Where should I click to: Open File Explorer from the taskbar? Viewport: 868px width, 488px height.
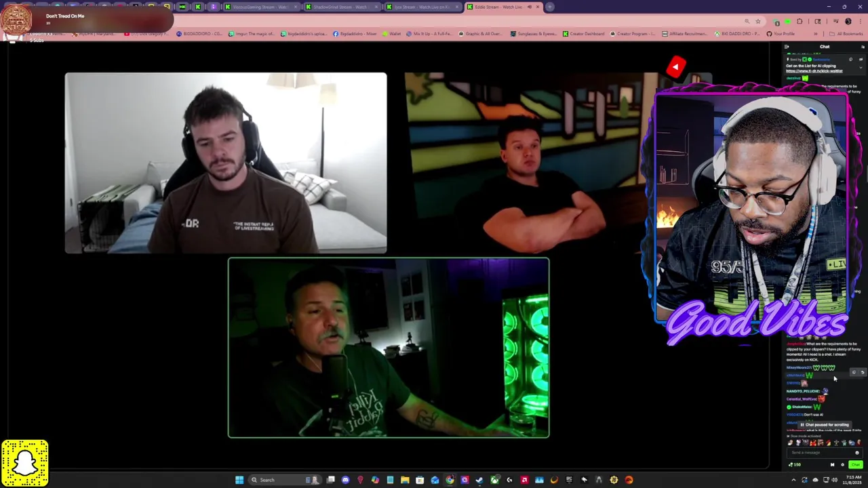pos(405,480)
